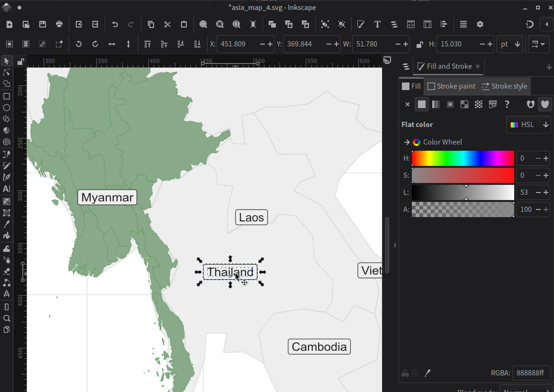This screenshot has height=392, width=554.
Task: Click the hue slider in the fill panel
Action: click(x=463, y=158)
